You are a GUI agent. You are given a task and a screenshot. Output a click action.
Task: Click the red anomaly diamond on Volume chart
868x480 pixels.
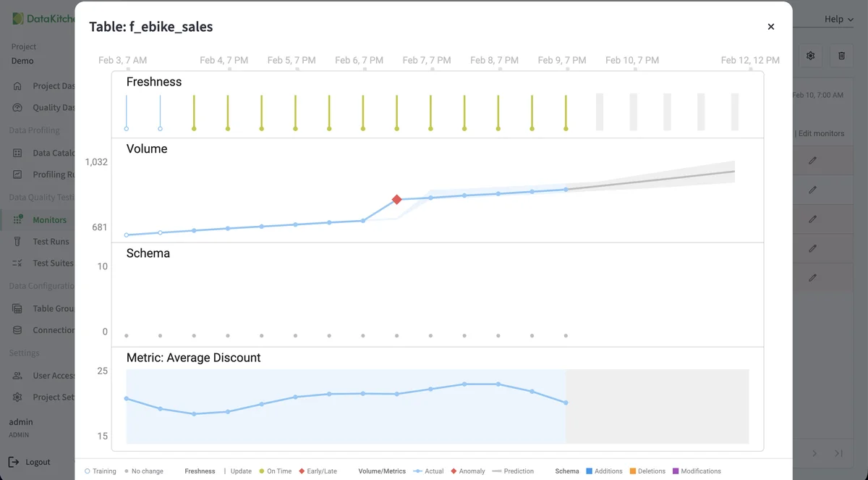[396, 200]
